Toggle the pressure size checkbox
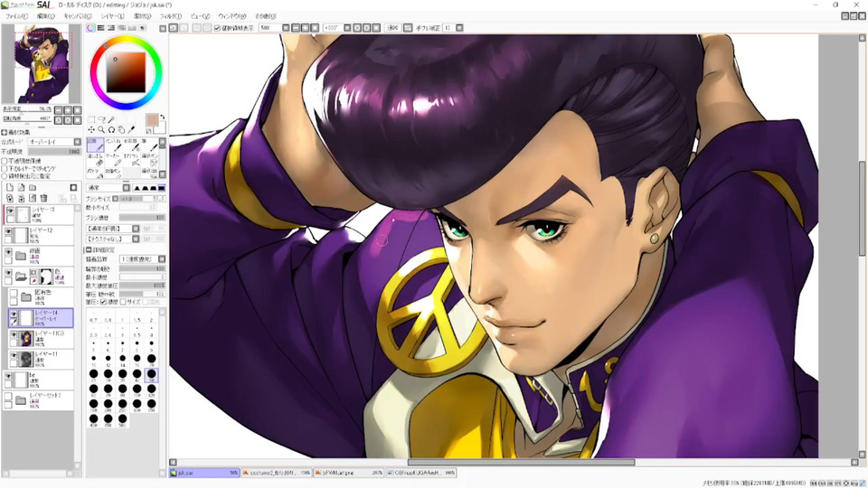Screen dimensions: 868x488 pos(124,302)
